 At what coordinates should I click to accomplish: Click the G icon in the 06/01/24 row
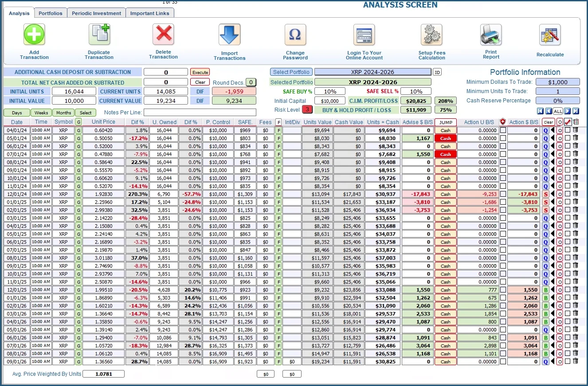point(78,146)
